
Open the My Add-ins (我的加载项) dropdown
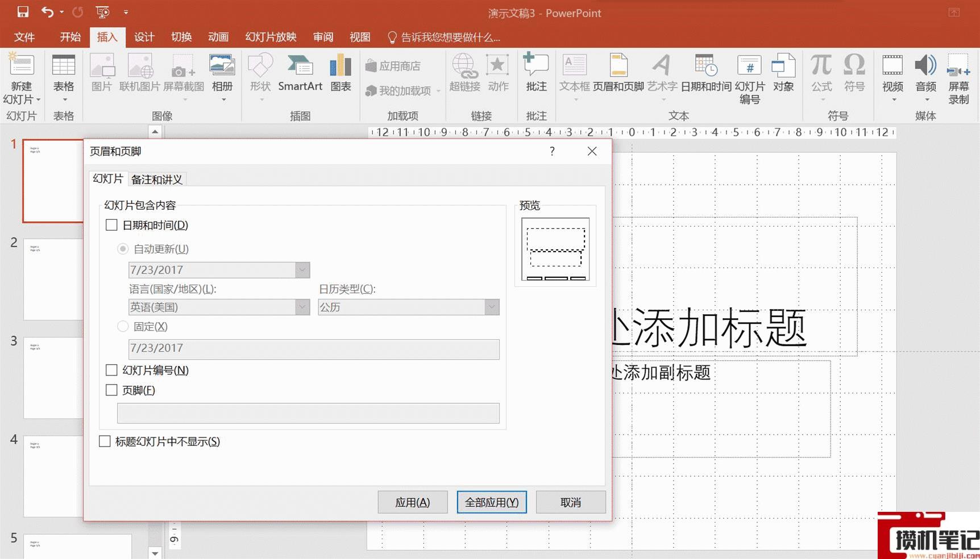point(402,91)
